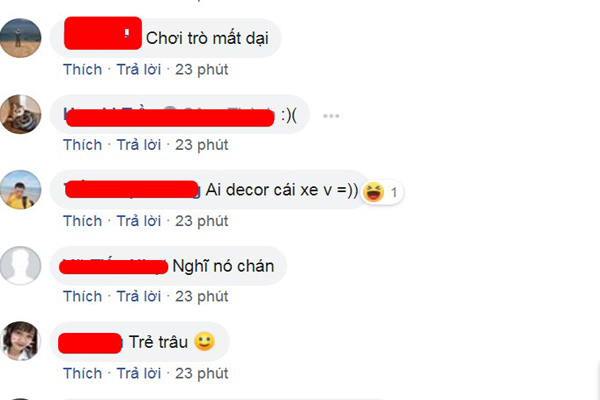
Task: Click the reaction count "1" on the decor comment
Action: [x=394, y=193]
